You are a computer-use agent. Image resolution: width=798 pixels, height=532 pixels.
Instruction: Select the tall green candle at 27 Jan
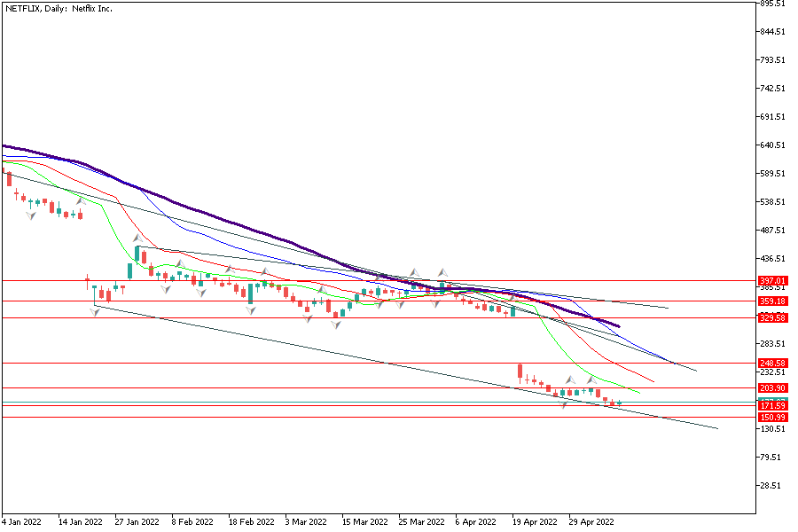coord(137,254)
